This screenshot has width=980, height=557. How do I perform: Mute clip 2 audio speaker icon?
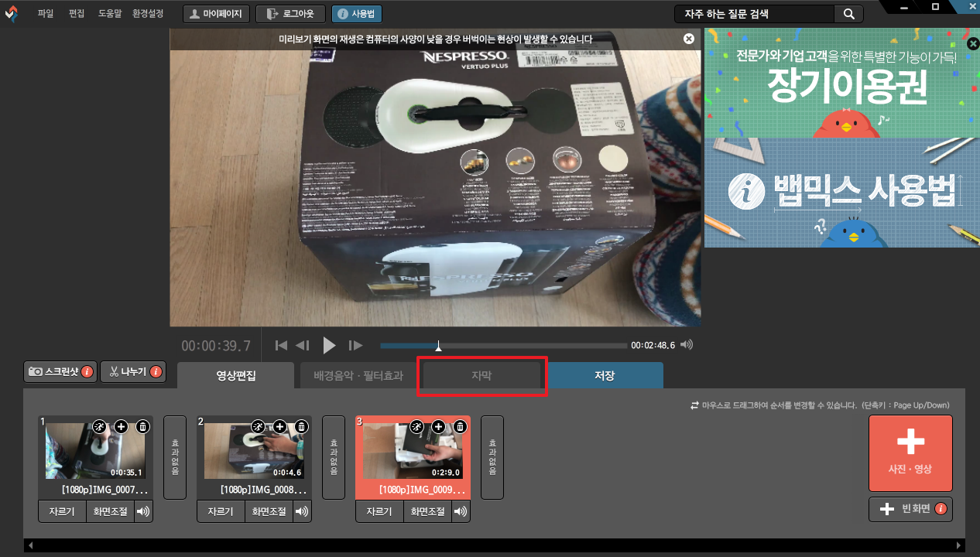coord(302,511)
